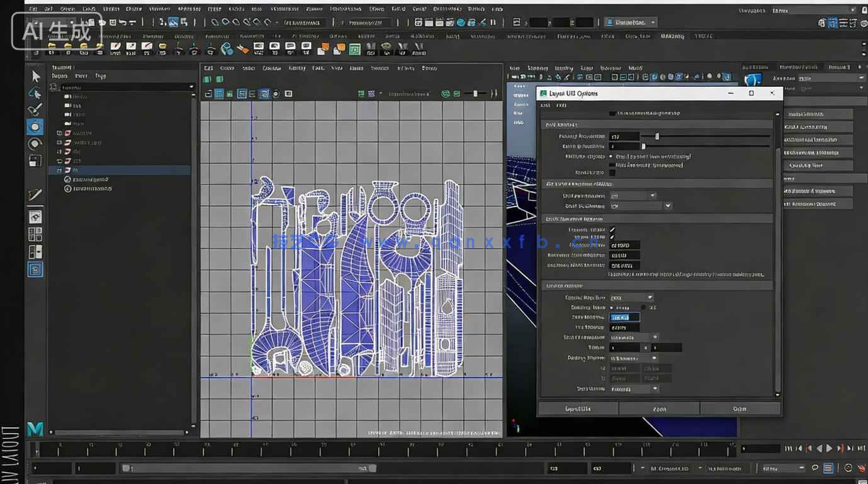Select the first radio button in dialog's top section
868x484 pixels.
(611, 156)
